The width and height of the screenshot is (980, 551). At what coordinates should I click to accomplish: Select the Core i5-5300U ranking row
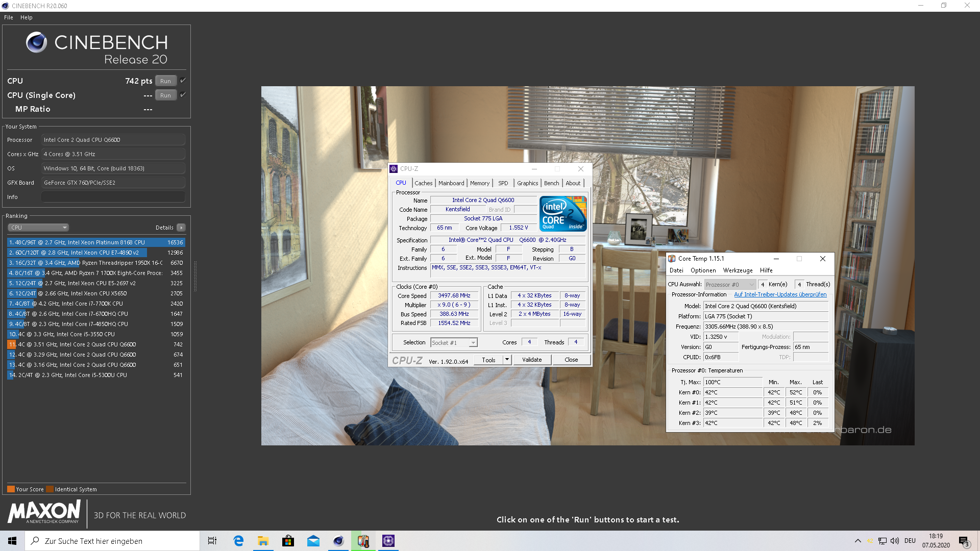tap(96, 375)
